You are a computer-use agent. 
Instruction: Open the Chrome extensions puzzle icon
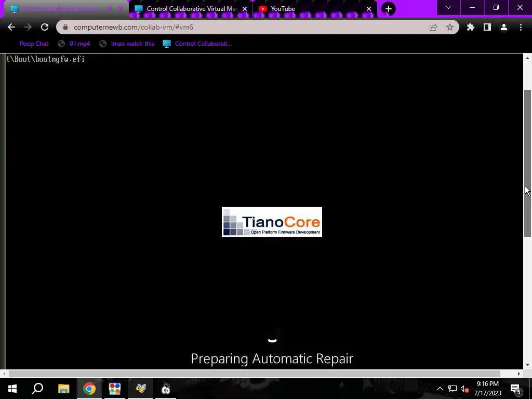[471, 27]
